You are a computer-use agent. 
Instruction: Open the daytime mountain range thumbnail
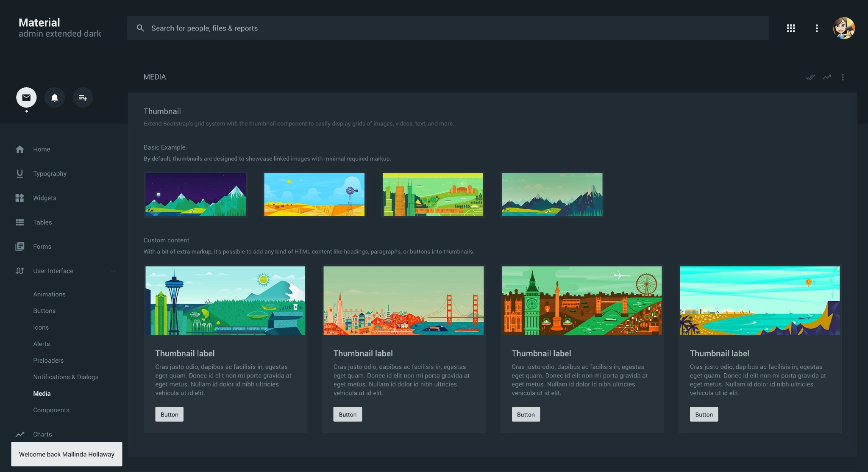point(552,194)
